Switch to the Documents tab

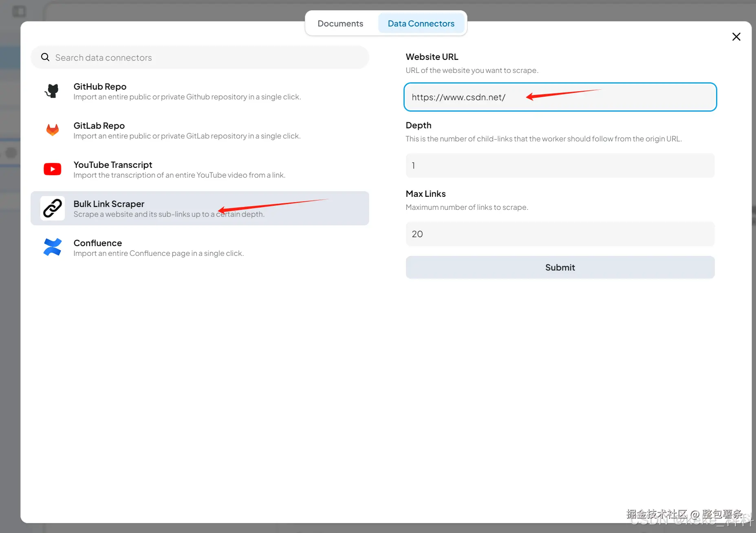coord(340,24)
